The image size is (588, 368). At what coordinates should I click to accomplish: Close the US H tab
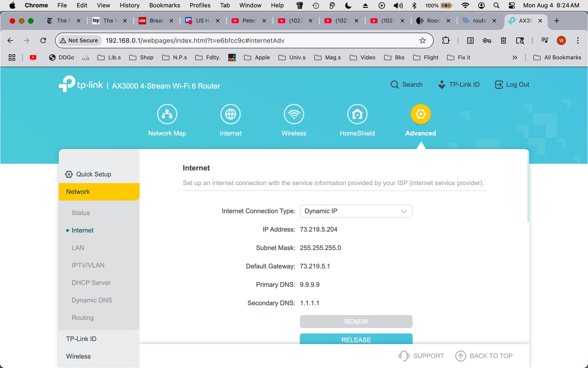[x=217, y=21]
